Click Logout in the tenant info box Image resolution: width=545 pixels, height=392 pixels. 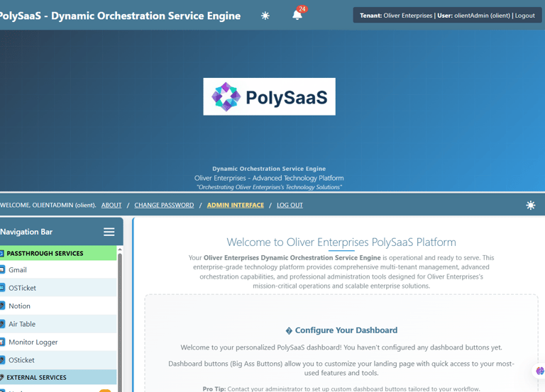(x=525, y=16)
